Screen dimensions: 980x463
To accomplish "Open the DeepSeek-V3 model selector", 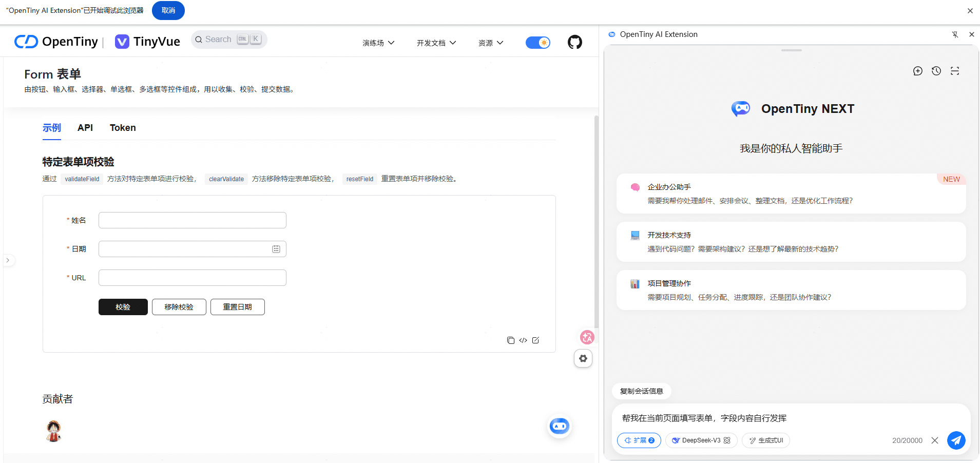I will click(701, 440).
